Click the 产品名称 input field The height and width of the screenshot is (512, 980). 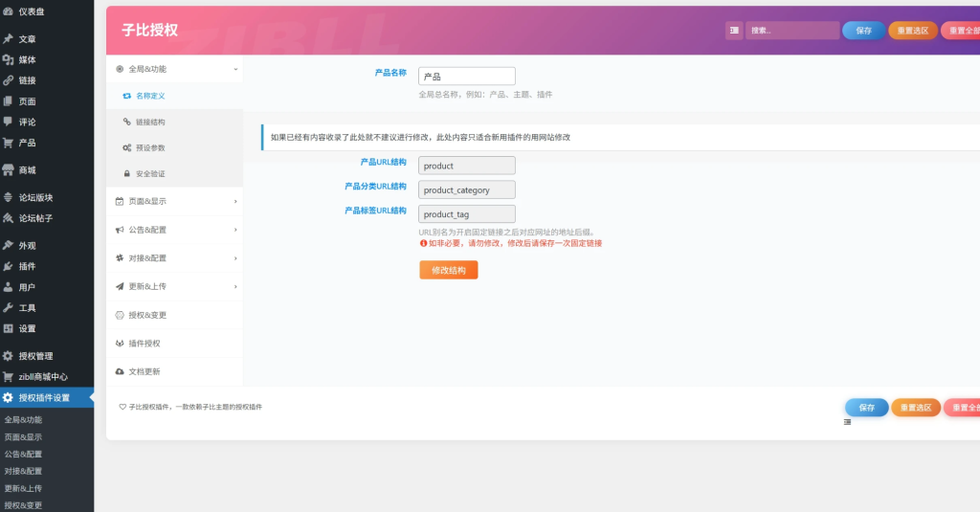coord(467,77)
